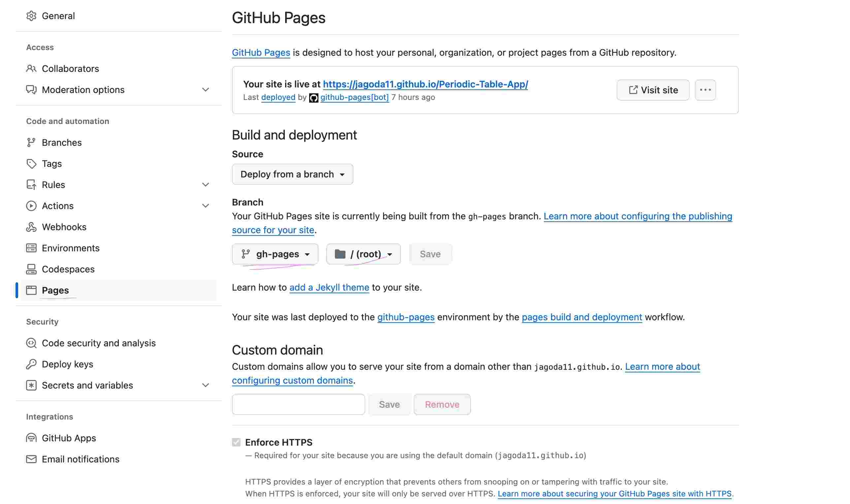Click the Codespaces icon
The image size is (850, 504).
(31, 269)
